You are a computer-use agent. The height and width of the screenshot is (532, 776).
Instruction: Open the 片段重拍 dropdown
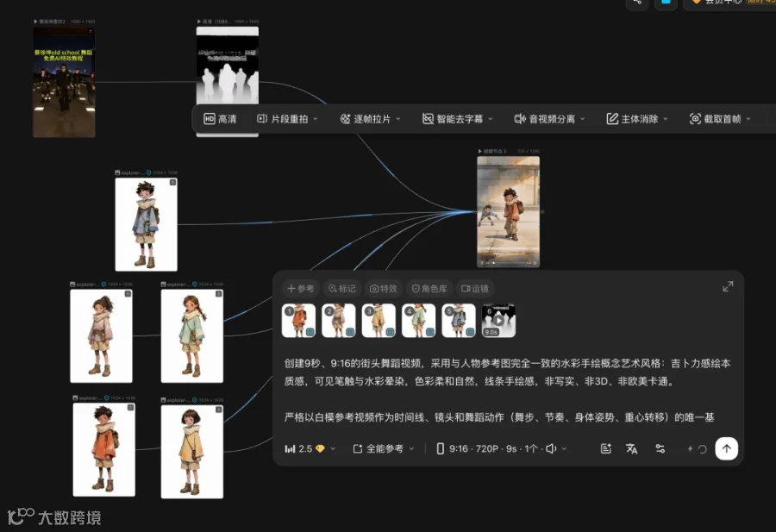coord(287,119)
